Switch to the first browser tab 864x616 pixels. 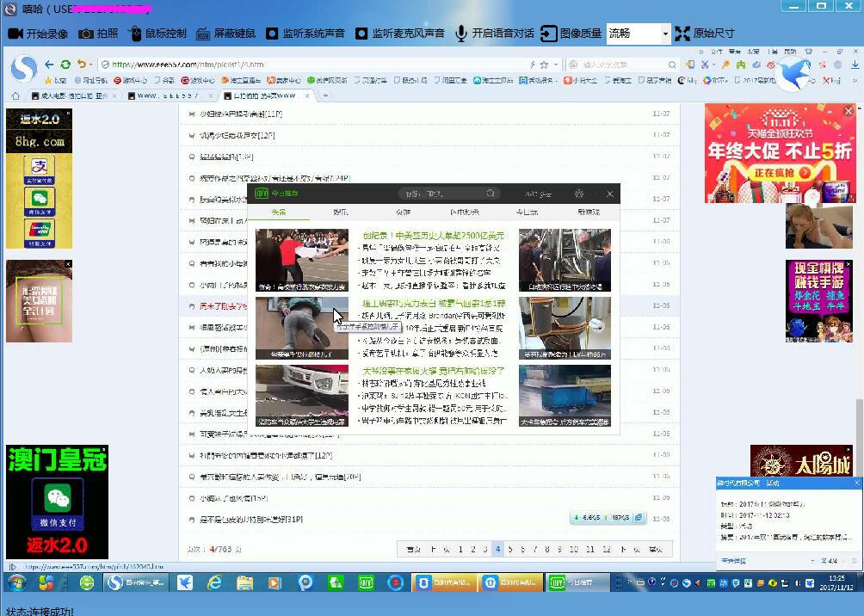click(74, 95)
